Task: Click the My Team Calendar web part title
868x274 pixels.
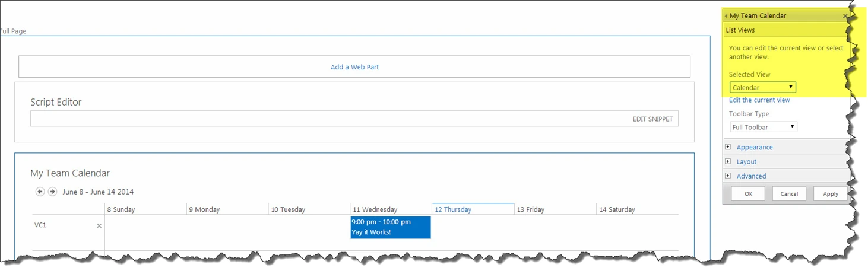Action: click(70, 173)
